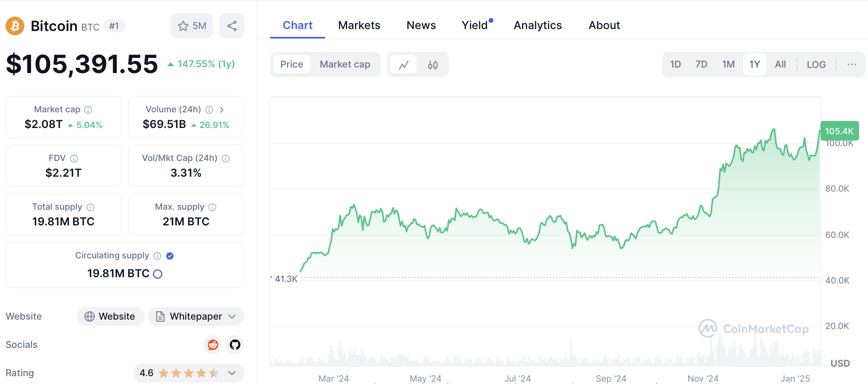The height and width of the screenshot is (384, 868).
Task: Click Market cap info icon
Action: click(x=88, y=110)
